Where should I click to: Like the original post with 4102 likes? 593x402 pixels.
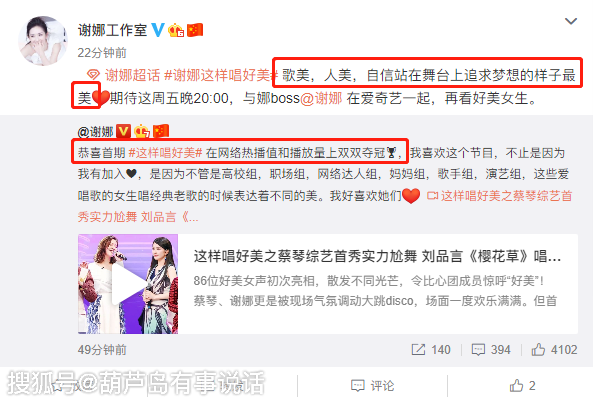554,349
